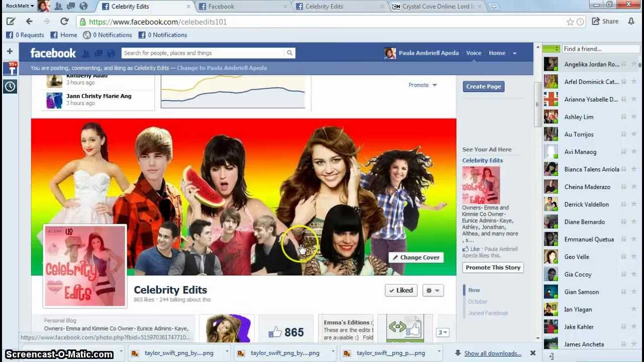Toggle the Liked button

(x=401, y=290)
